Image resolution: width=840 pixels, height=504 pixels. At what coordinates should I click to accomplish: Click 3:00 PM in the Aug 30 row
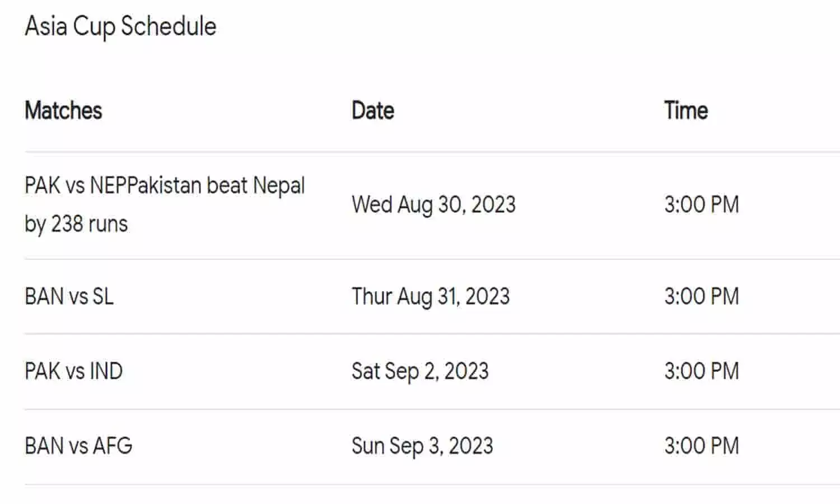pyautogui.click(x=702, y=204)
